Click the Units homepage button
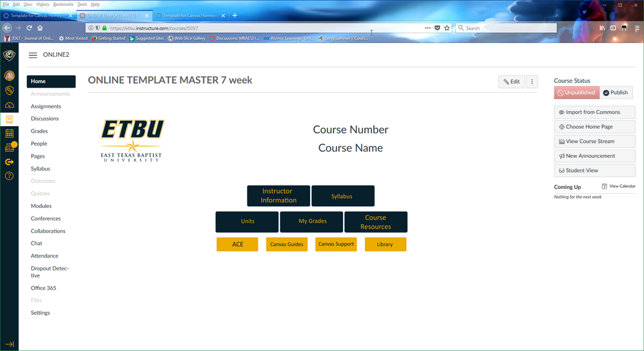The width and height of the screenshot is (644, 351). click(247, 222)
